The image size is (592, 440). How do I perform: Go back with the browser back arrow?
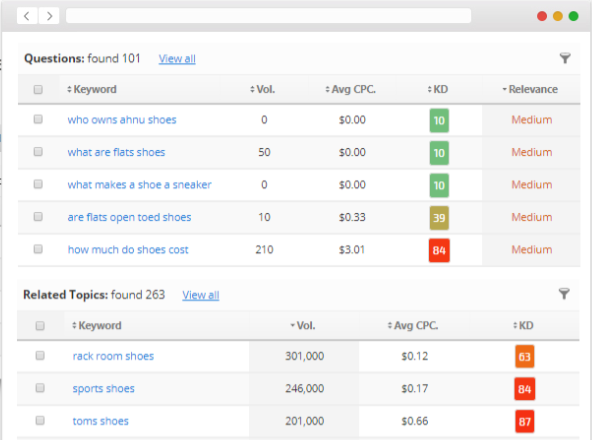click(x=27, y=16)
